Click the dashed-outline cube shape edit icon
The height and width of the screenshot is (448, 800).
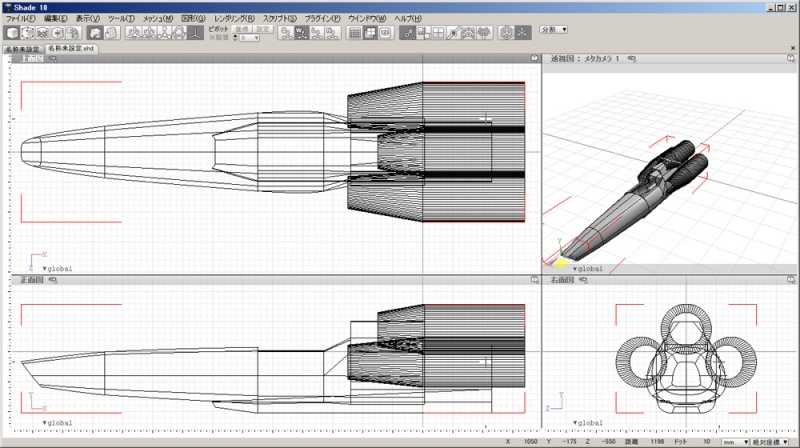coord(28,33)
